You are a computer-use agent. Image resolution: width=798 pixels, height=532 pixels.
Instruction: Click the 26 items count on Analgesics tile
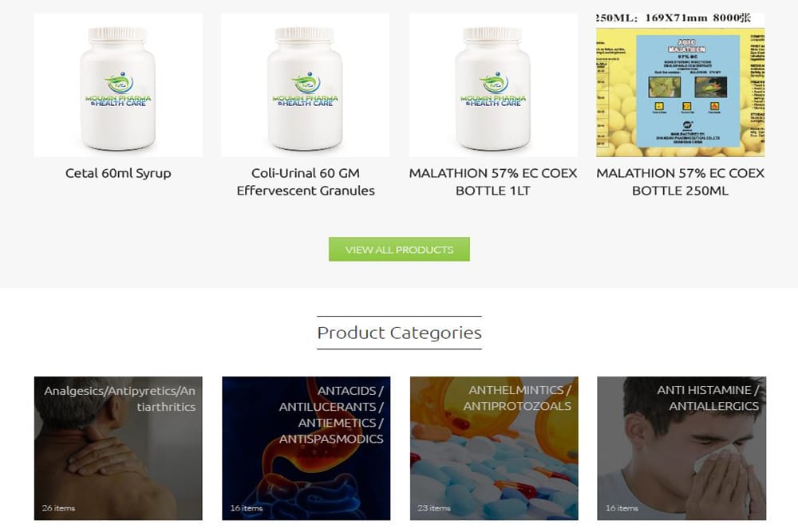58,508
